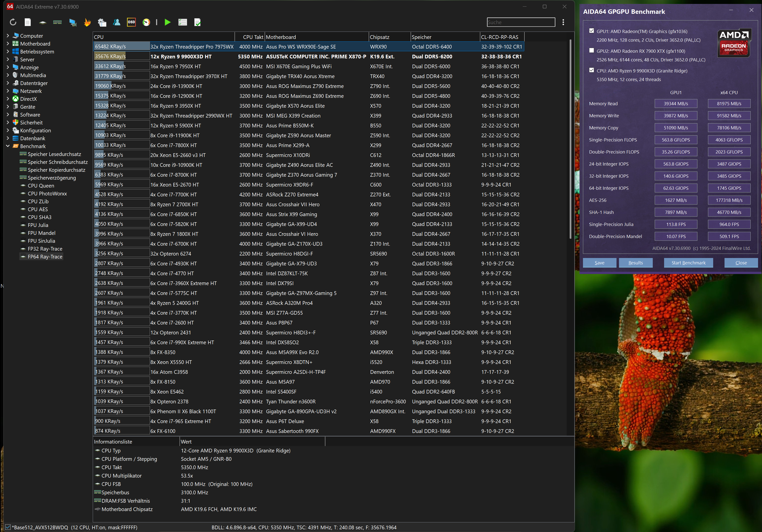Screen dimensions: 762x532
Task: Open Speicherverzögerung benchmark
Action: pyautogui.click(x=52, y=178)
